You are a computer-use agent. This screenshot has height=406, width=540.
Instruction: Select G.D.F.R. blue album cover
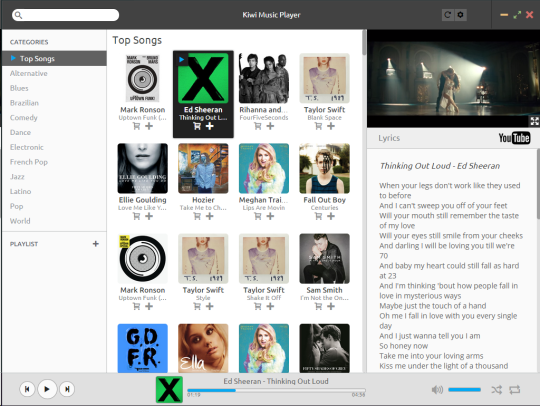pyautogui.click(x=143, y=348)
